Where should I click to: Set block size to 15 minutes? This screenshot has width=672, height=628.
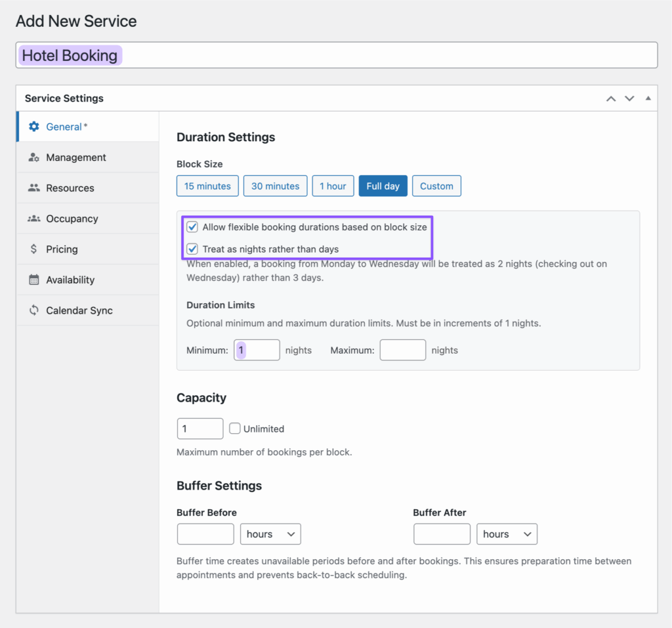207,186
